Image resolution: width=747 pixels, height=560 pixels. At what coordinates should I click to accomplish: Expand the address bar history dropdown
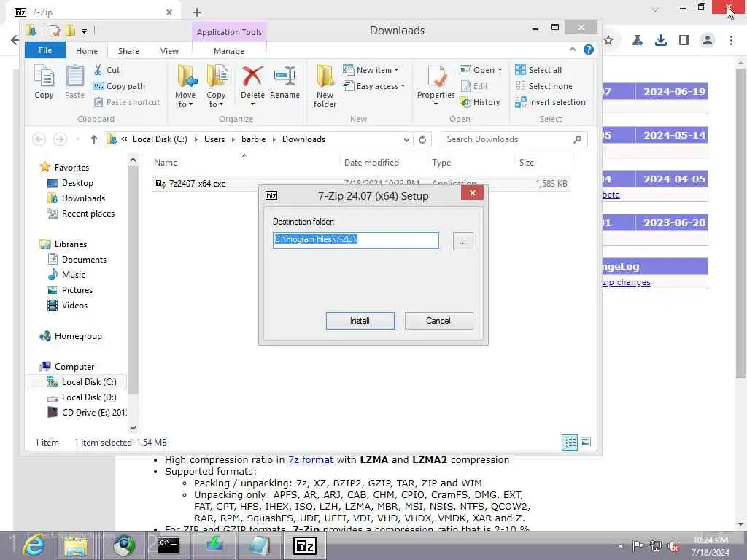click(x=406, y=139)
